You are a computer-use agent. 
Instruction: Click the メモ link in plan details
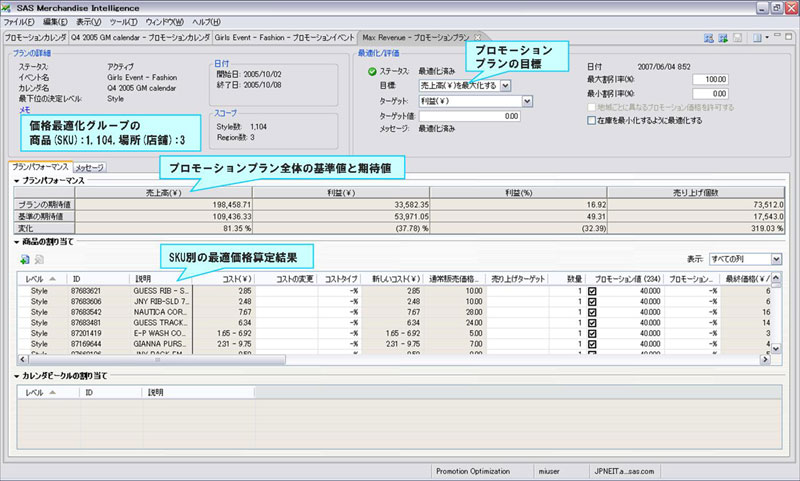coord(24,110)
